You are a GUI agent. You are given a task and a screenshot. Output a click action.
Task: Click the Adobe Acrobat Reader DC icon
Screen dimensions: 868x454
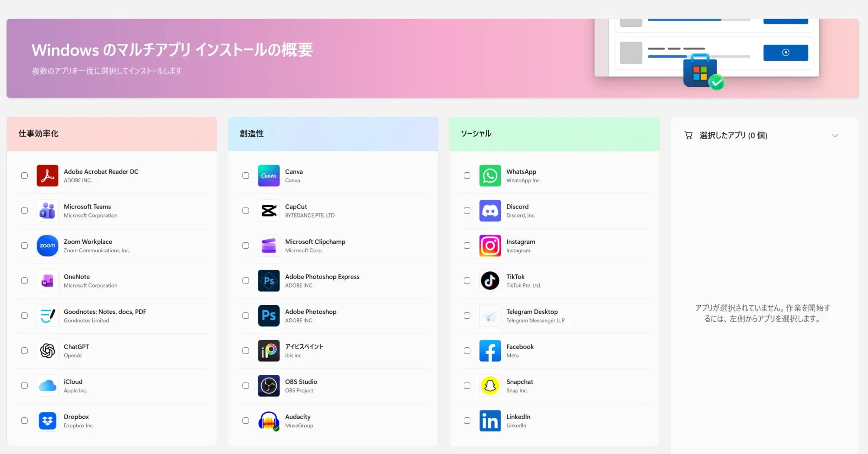[47, 176]
